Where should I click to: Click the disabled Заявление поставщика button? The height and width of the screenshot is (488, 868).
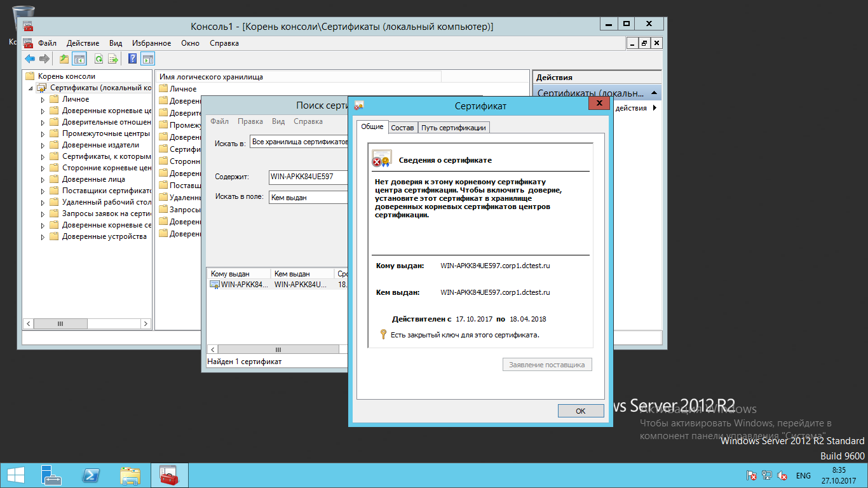coord(547,365)
